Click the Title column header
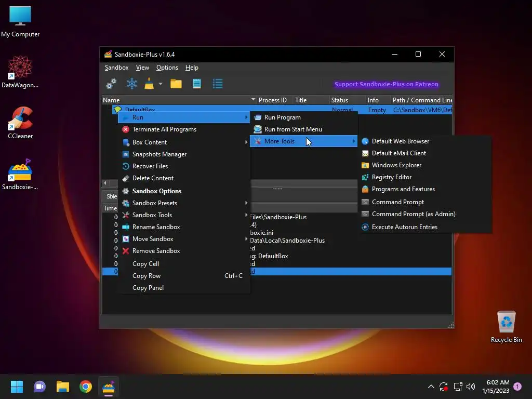 tap(311, 100)
